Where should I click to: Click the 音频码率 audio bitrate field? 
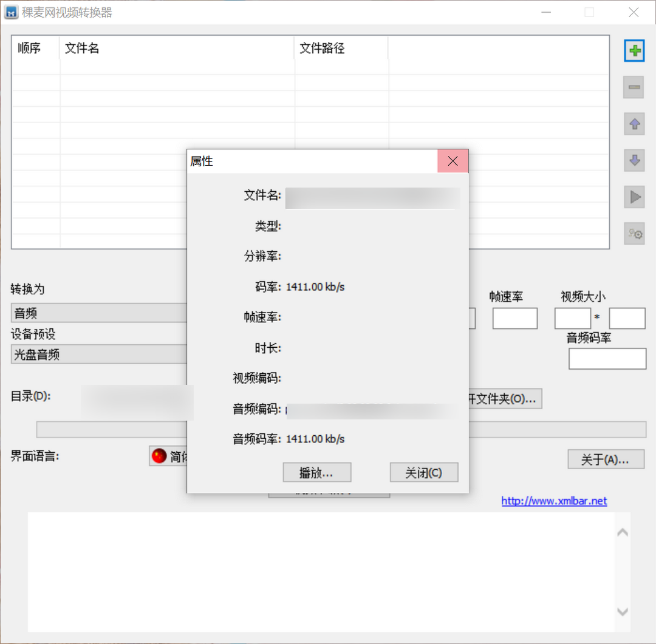tap(607, 359)
